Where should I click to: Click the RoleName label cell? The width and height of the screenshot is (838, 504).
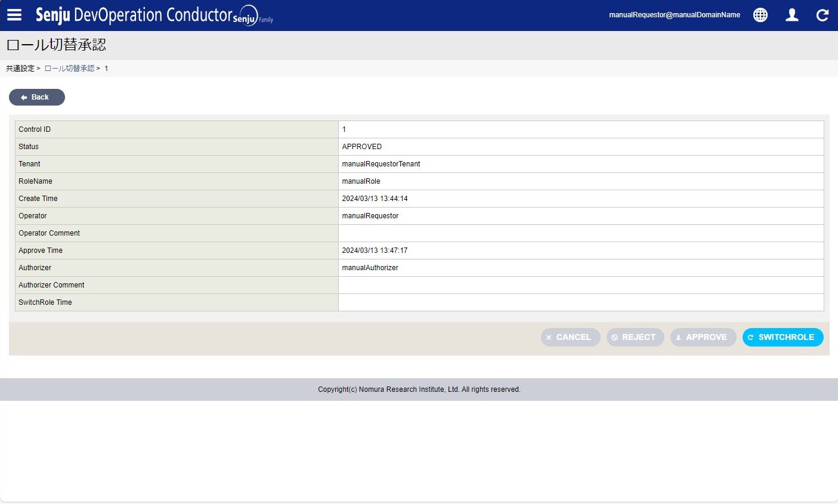point(177,181)
